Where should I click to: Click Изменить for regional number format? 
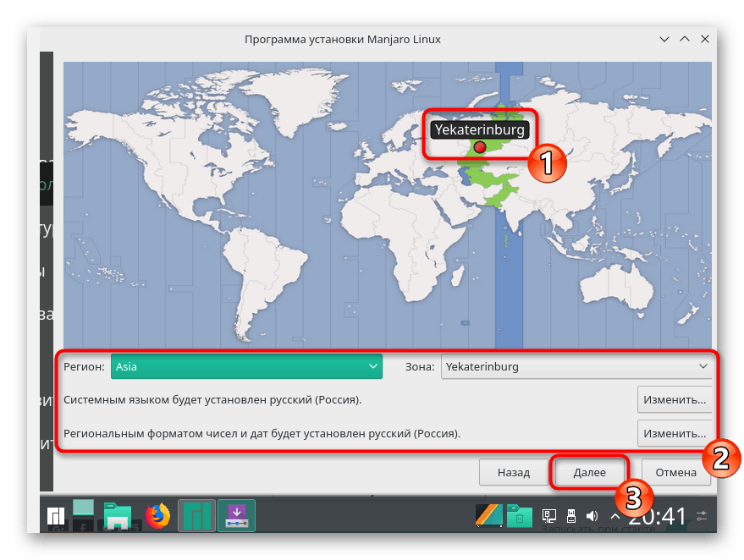tap(675, 433)
